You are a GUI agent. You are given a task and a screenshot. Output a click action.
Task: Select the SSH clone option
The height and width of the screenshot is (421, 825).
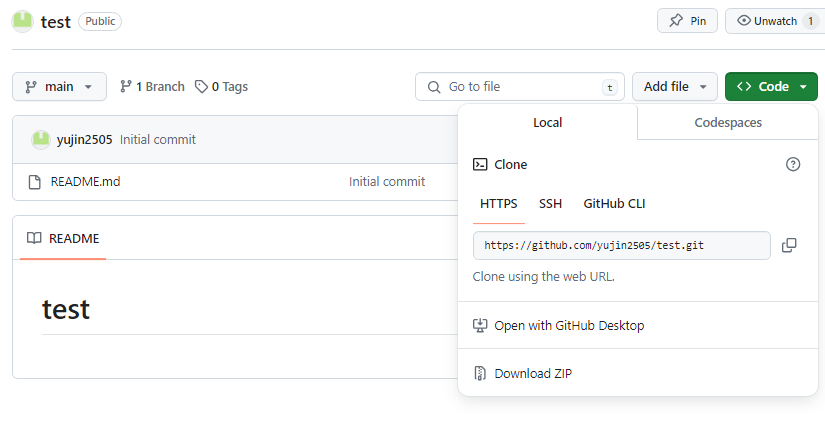(550, 204)
